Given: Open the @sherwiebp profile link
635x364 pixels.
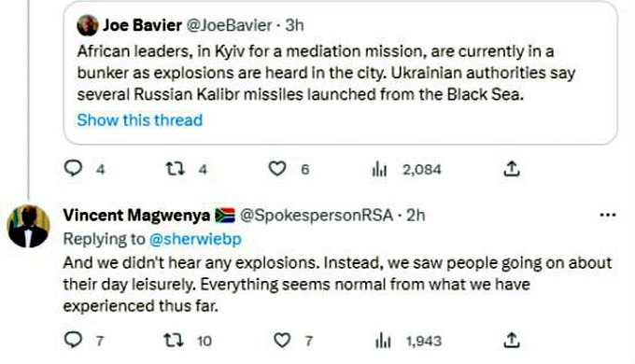Looking at the screenshot, I should coord(195,239).
